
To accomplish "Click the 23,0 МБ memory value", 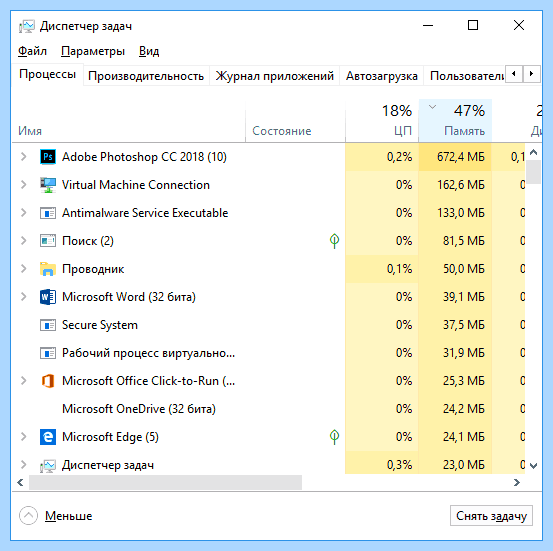I will coord(463,465).
